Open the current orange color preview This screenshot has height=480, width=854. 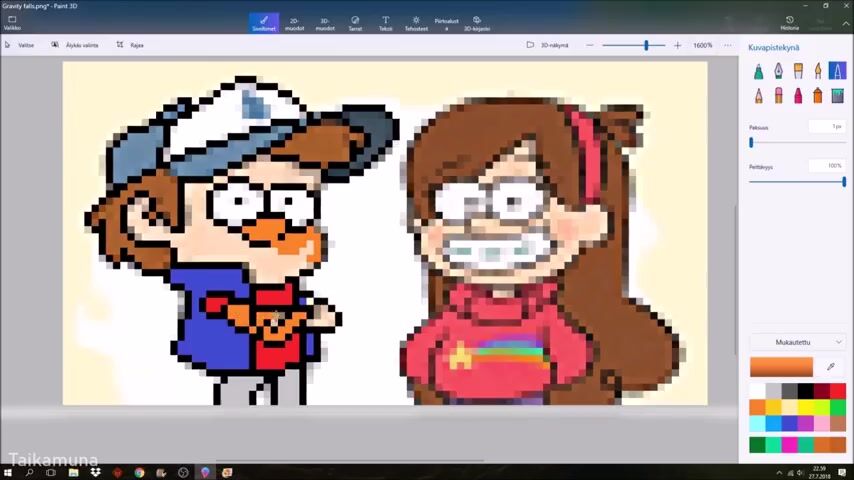[781, 367]
